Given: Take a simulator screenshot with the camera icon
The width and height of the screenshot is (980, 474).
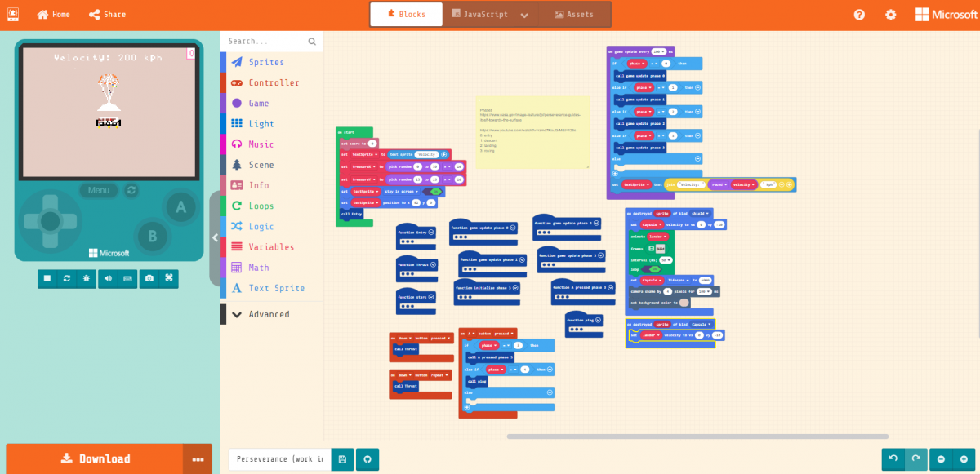Looking at the screenshot, I should [x=149, y=278].
